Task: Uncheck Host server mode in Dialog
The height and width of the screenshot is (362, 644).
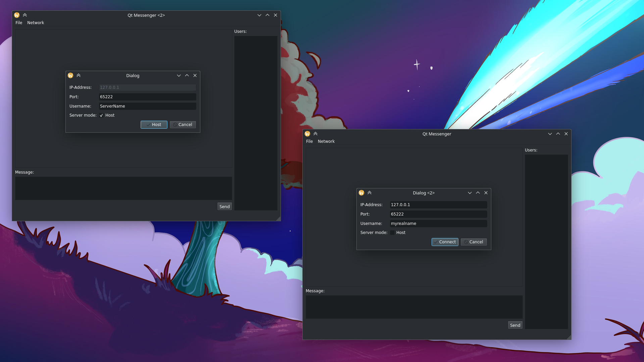Action: pos(101,115)
